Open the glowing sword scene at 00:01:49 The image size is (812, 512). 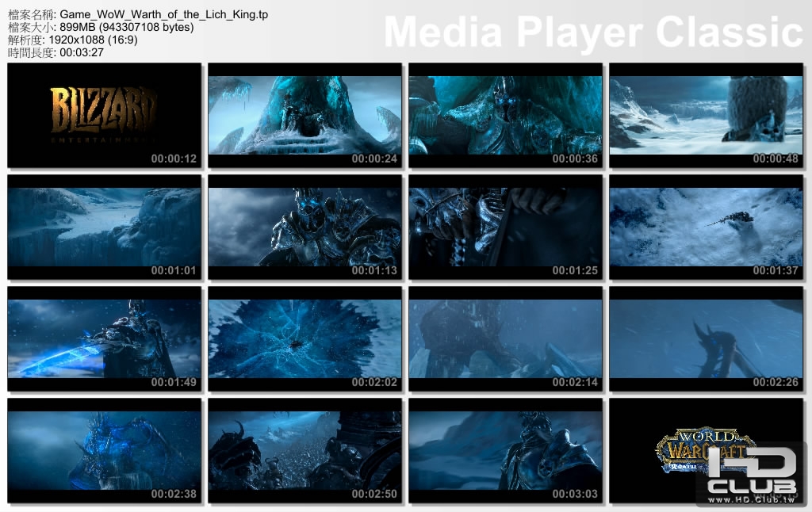pos(103,338)
